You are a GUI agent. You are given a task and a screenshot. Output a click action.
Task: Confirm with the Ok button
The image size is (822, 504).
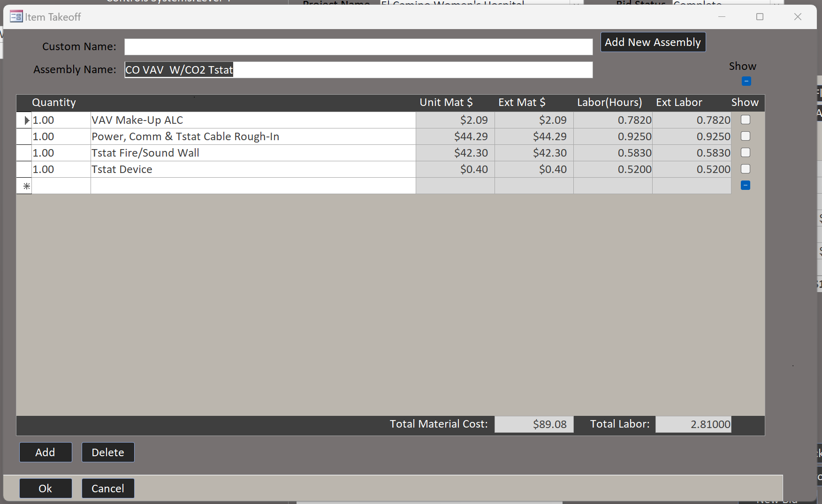(46, 489)
